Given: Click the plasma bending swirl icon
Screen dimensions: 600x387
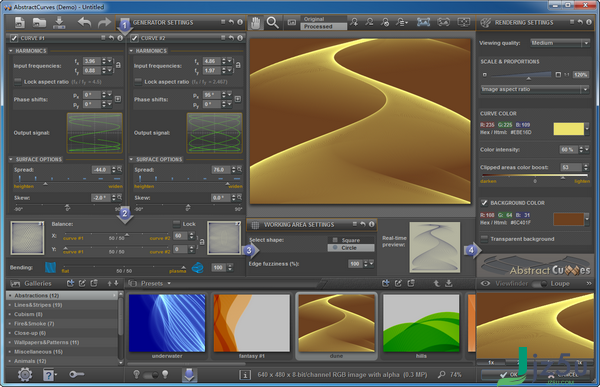Looking at the screenshot, I should [x=197, y=267].
